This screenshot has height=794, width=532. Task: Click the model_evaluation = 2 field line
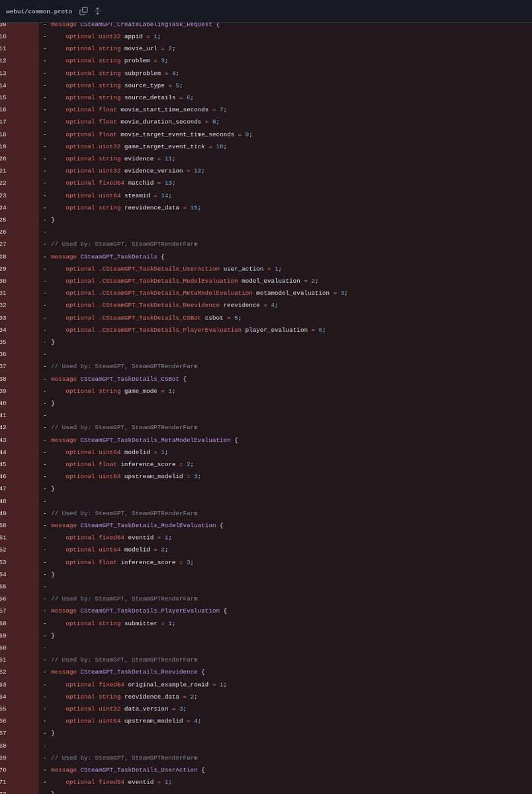pyautogui.click(x=192, y=281)
